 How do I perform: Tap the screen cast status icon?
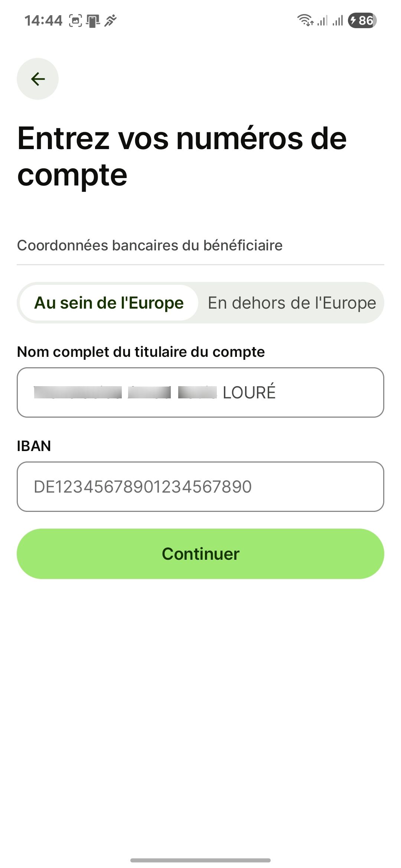coord(93,20)
